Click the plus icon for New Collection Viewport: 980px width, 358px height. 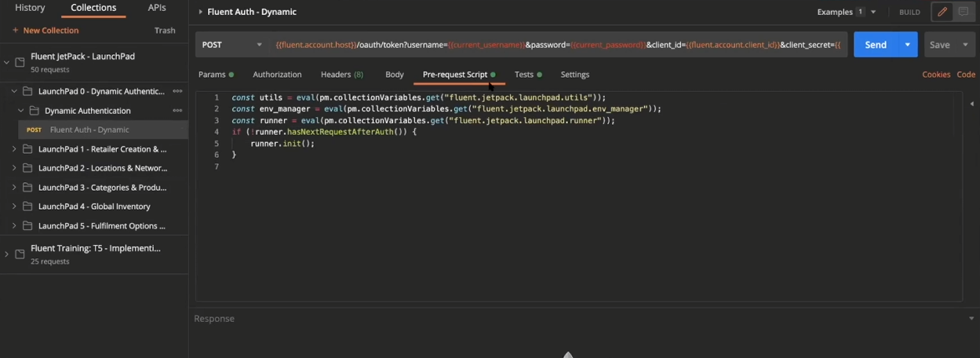click(15, 31)
